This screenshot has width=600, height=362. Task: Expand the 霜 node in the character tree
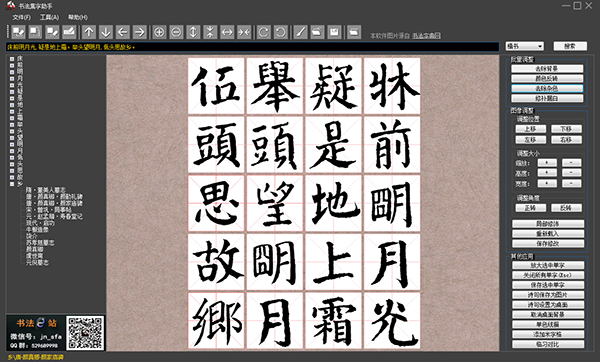[12, 118]
